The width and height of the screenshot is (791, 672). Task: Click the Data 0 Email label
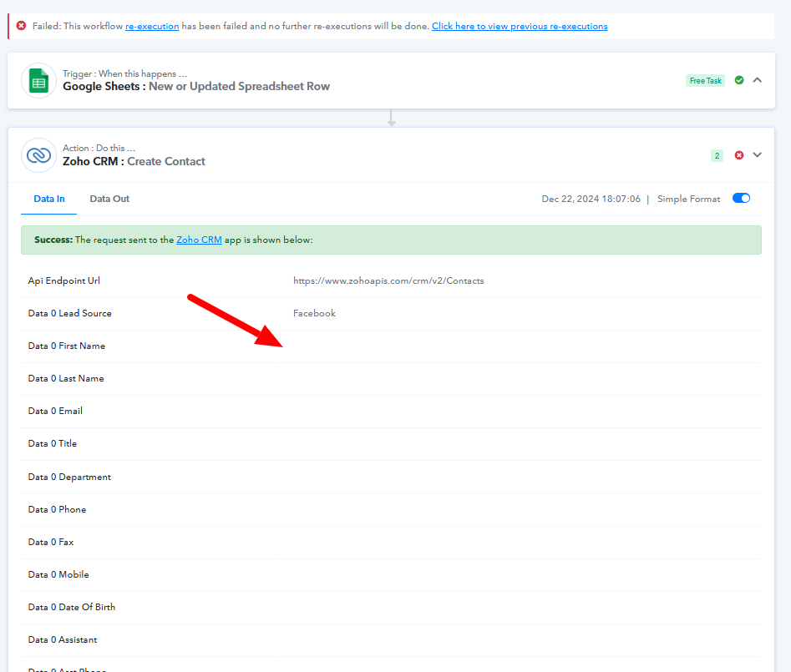55,411
